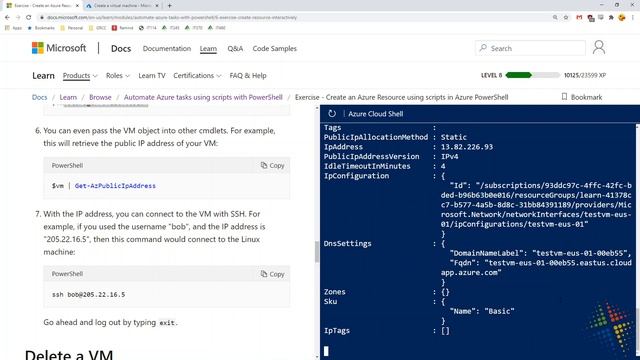Open the Personal bookmarks folder
The image size is (640, 360).
coord(72,28)
